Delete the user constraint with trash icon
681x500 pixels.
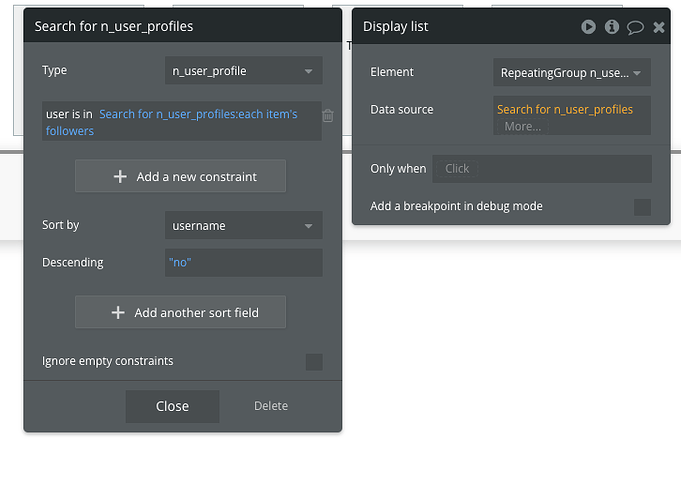point(328,116)
